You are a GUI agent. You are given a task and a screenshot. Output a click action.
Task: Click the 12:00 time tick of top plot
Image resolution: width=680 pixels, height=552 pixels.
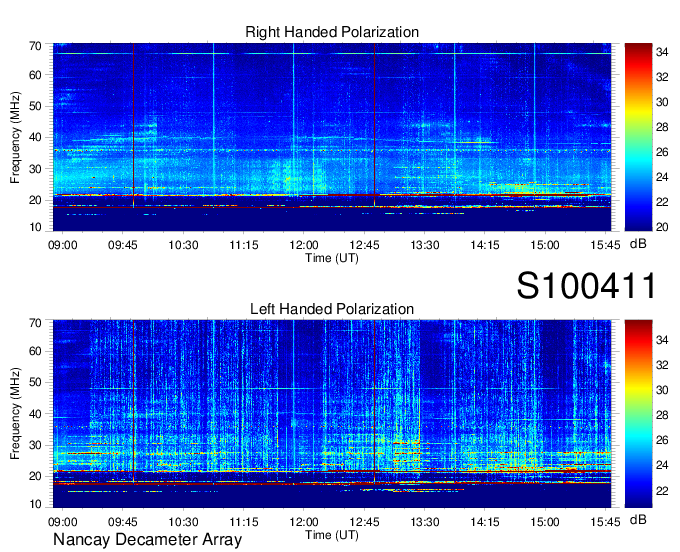click(x=304, y=245)
